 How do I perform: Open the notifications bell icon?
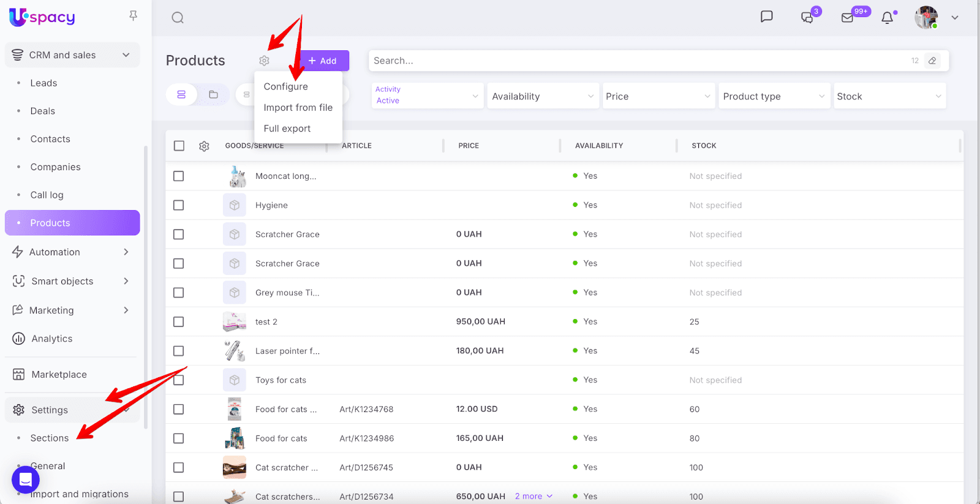click(887, 18)
